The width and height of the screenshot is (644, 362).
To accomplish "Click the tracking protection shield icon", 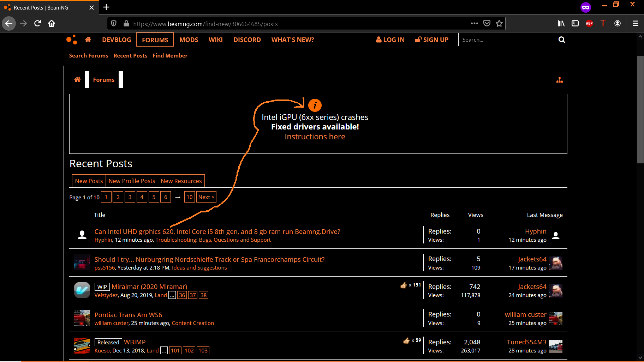I will tap(114, 24).
